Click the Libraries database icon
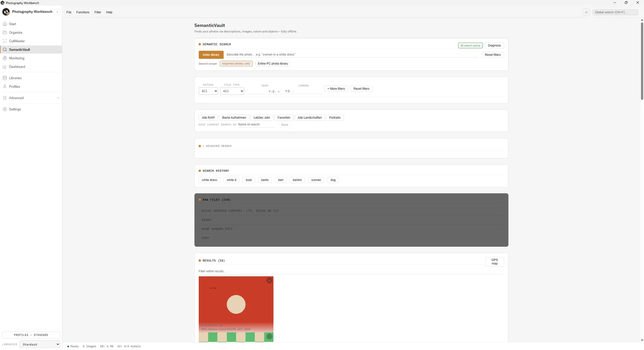644x350 pixels. (x=5, y=78)
